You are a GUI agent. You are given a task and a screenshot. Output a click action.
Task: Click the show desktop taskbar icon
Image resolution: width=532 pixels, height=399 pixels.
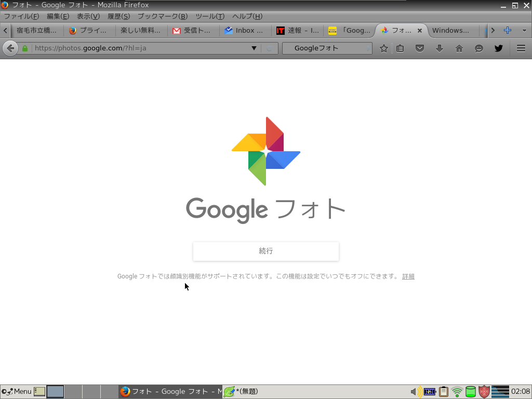[39, 392]
